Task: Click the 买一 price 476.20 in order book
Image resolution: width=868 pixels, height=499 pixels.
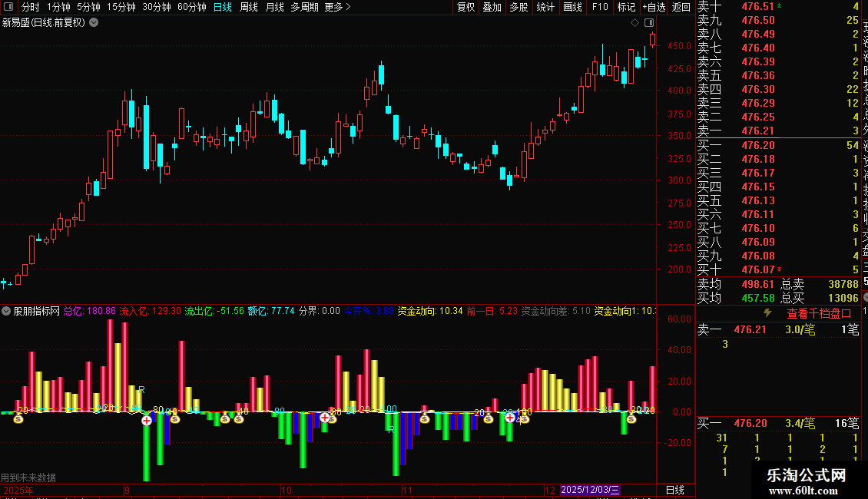Action: tap(758, 145)
